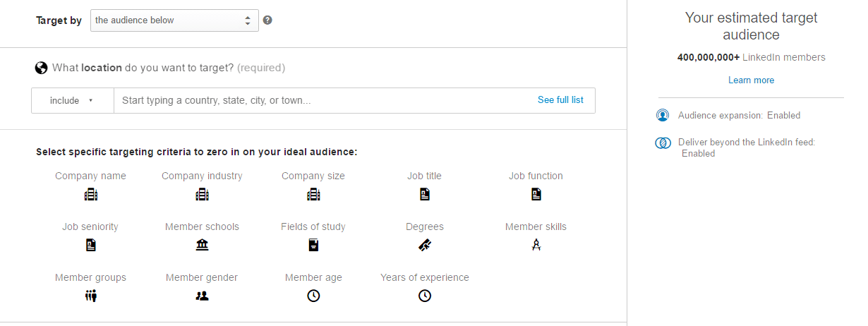Click the location search input field
Image resolution: width=868 pixels, height=326 pixels.
tap(325, 100)
